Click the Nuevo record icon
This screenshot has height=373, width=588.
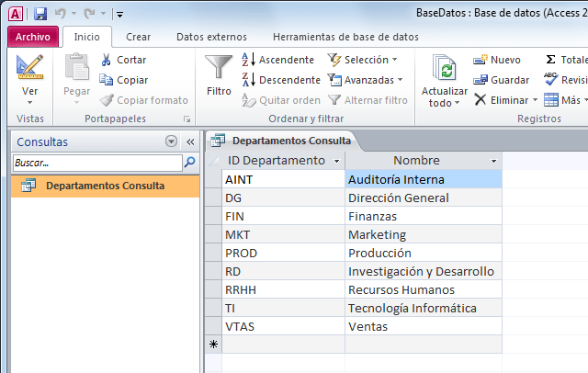481,59
